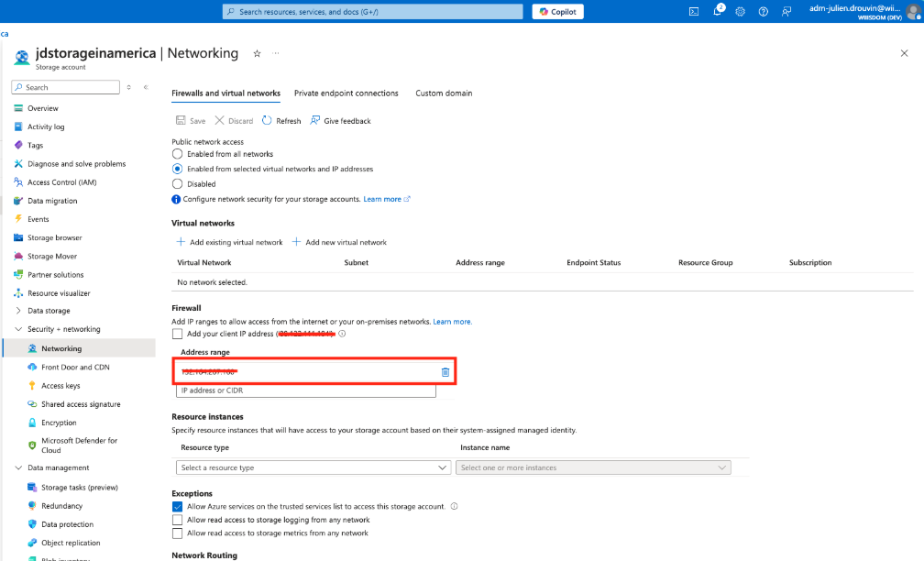Open the portal settings gear
The height and width of the screenshot is (561, 924).
(741, 11)
